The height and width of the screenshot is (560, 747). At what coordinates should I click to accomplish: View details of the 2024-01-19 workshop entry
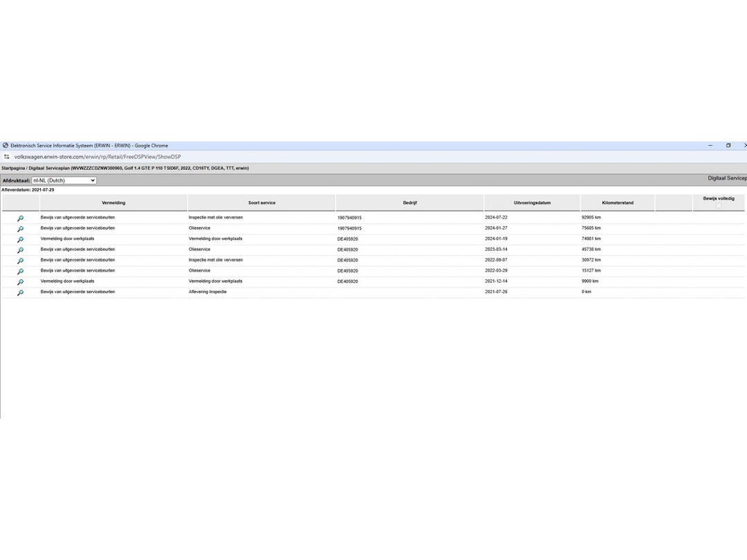(20, 239)
